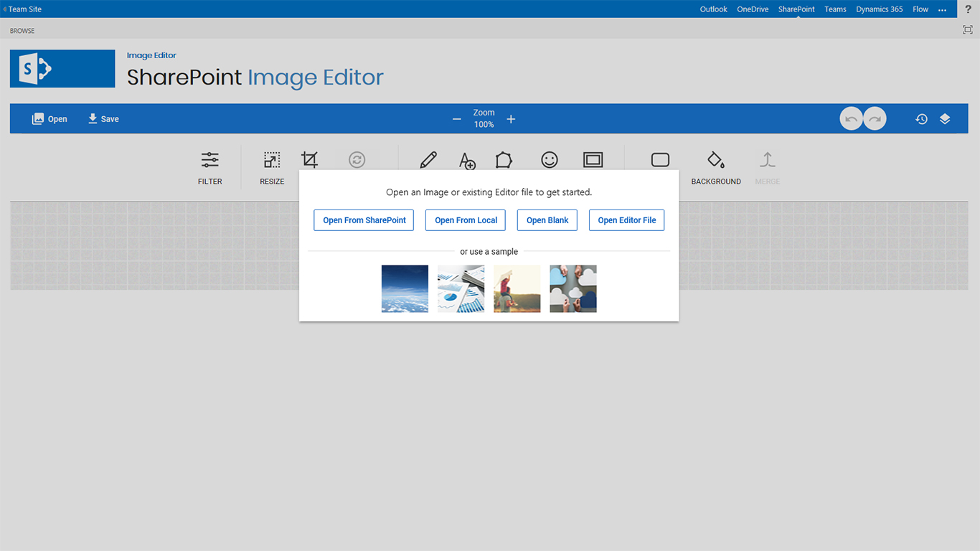Click the Team Site link
The width and height of the screenshot is (980, 551).
(25, 9)
